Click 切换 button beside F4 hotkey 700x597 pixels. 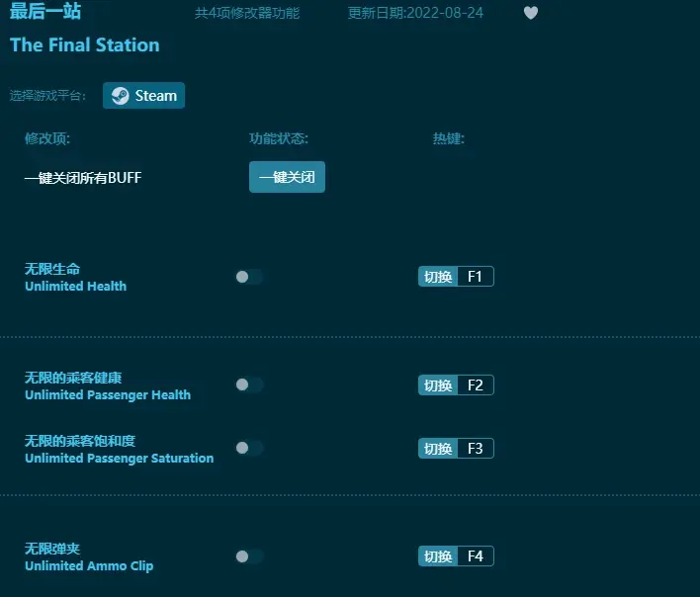pos(438,556)
